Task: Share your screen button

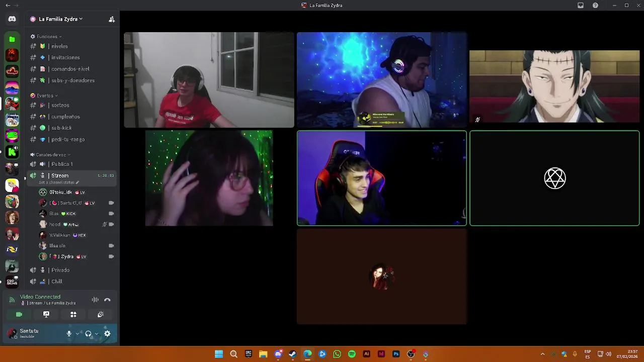Action: pyautogui.click(x=46, y=314)
